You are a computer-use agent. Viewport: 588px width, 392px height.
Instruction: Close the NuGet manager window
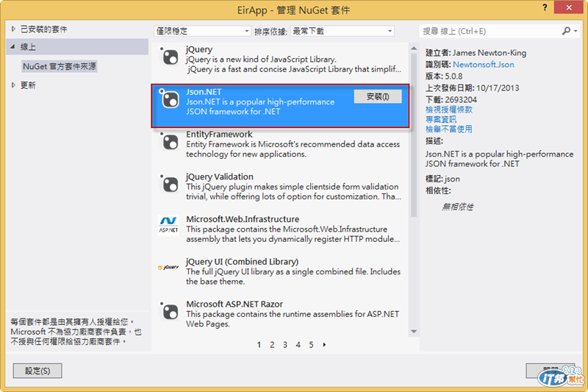[568, 7]
